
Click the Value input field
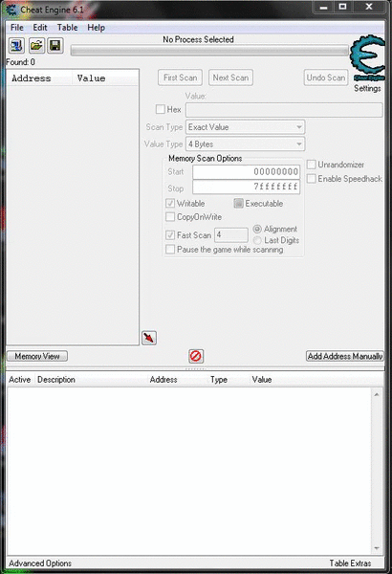(284, 110)
